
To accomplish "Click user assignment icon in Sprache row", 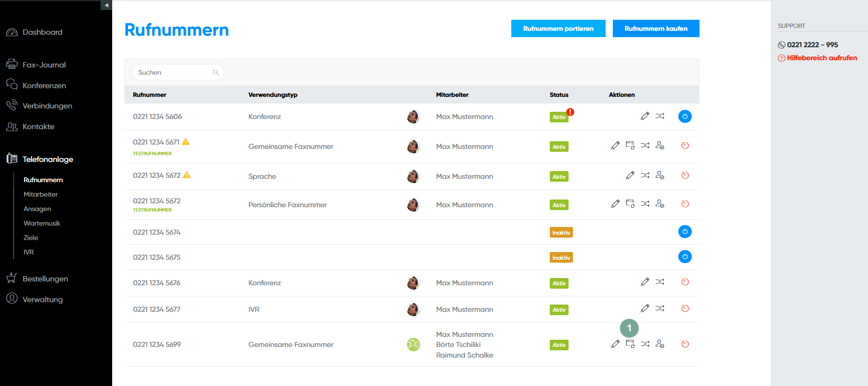I will point(660,175).
